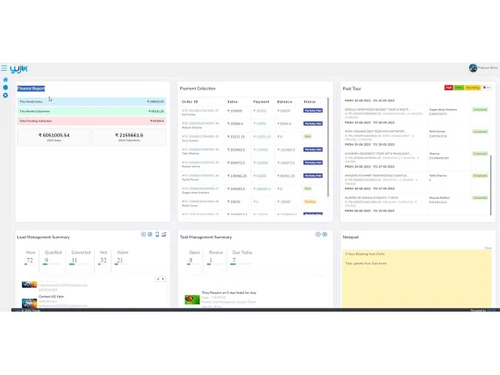Click the grid icon in Lead Management Summary
This screenshot has height=375, width=500.
(150, 234)
